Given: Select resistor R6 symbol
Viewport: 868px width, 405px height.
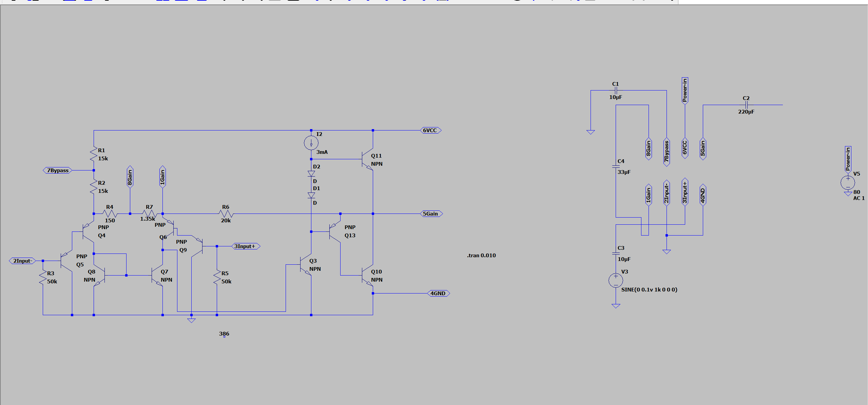Looking at the screenshot, I should pyautogui.click(x=226, y=214).
